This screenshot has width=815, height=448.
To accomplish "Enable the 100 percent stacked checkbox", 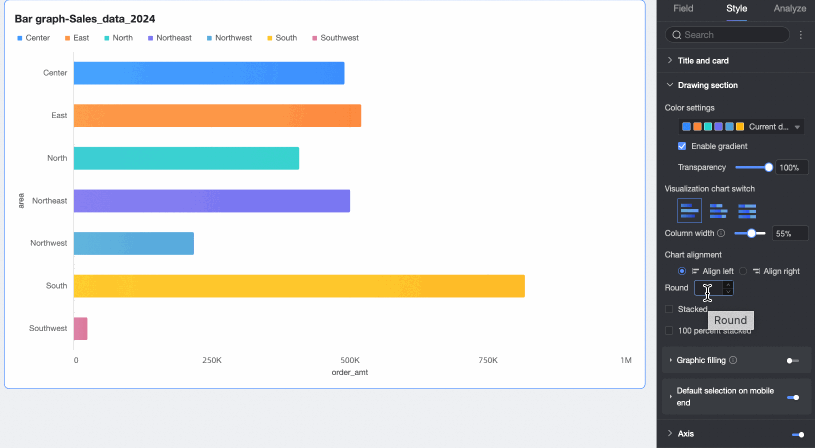I will 669,331.
